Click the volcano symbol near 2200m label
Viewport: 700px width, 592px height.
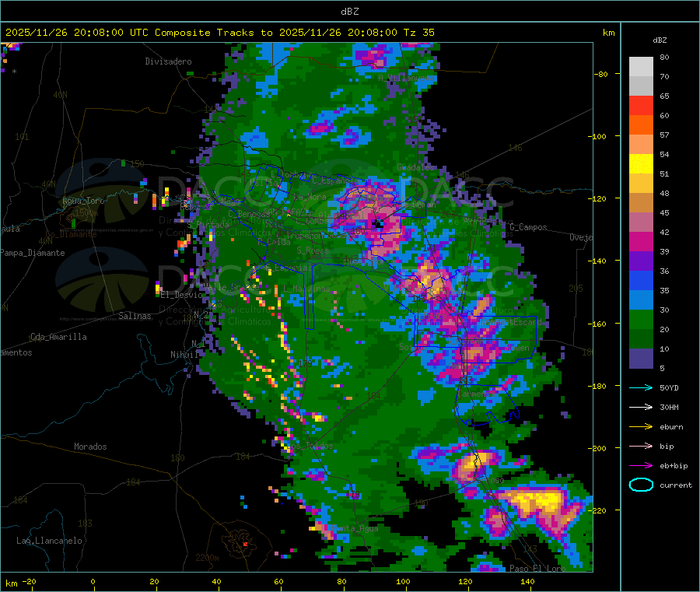tap(244, 543)
